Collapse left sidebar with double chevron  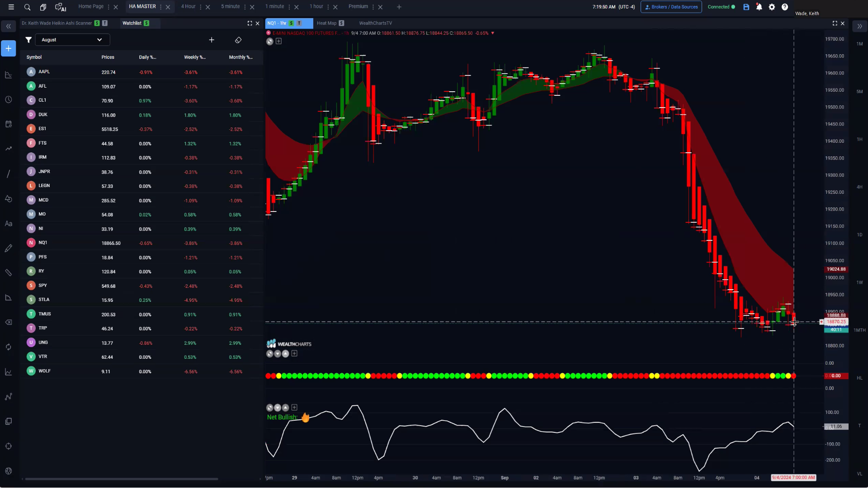click(x=9, y=27)
